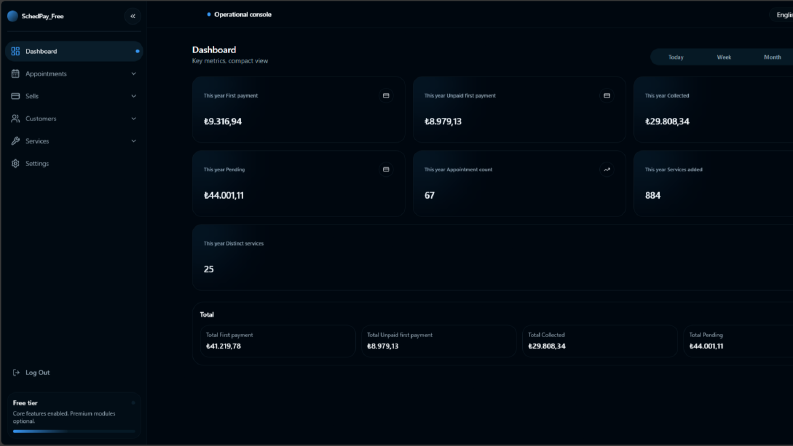The height and width of the screenshot is (446, 793).
Task: Collapse the sidebar with double-chevron icon
Action: (x=133, y=16)
